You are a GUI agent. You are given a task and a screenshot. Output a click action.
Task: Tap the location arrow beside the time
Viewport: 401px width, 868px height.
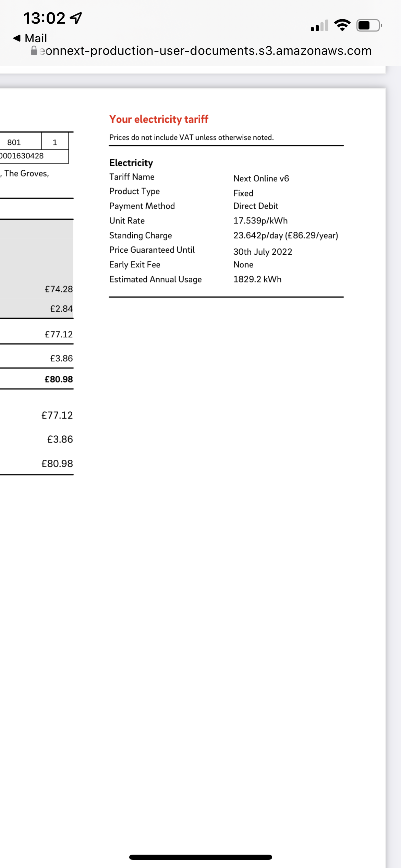click(76, 18)
